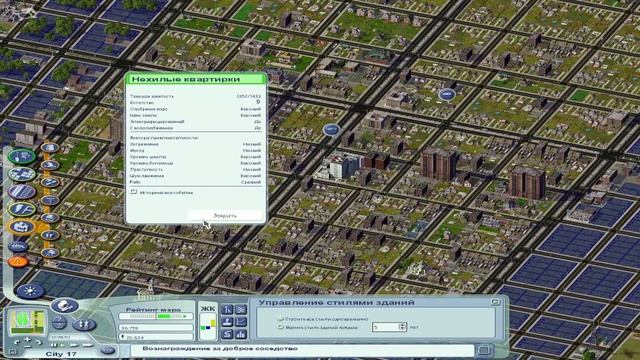Viewport: 640px width, 360px height.
Task: Rotate the city view counterclockwise
Action: pos(17,342)
